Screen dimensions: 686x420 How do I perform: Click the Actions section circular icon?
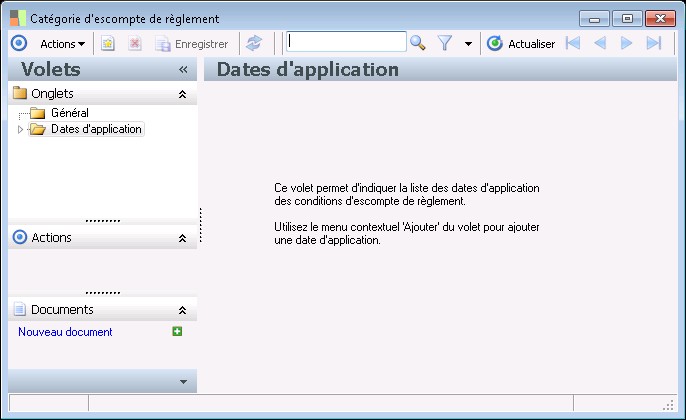click(x=20, y=237)
